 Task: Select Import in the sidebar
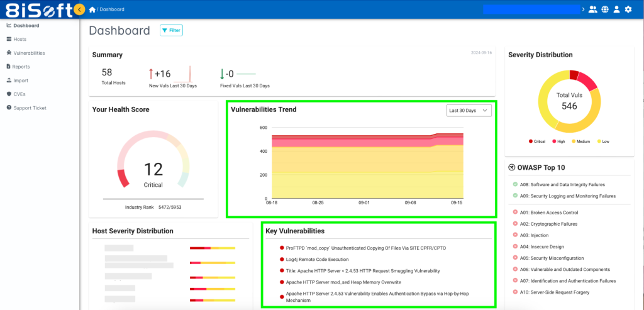click(x=21, y=80)
